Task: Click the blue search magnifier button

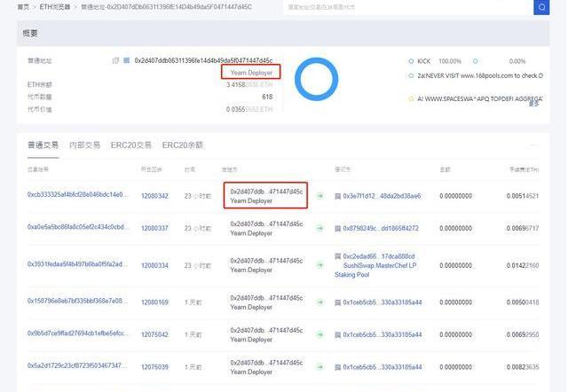Action: pos(541,7)
